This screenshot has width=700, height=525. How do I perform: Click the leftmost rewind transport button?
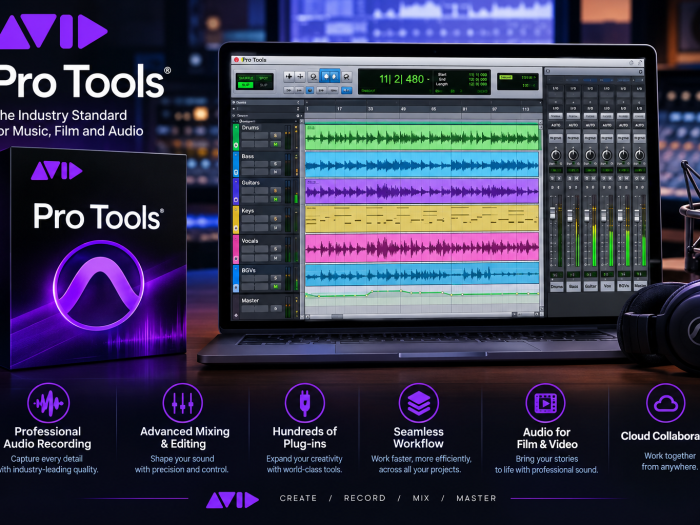coord(288,90)
